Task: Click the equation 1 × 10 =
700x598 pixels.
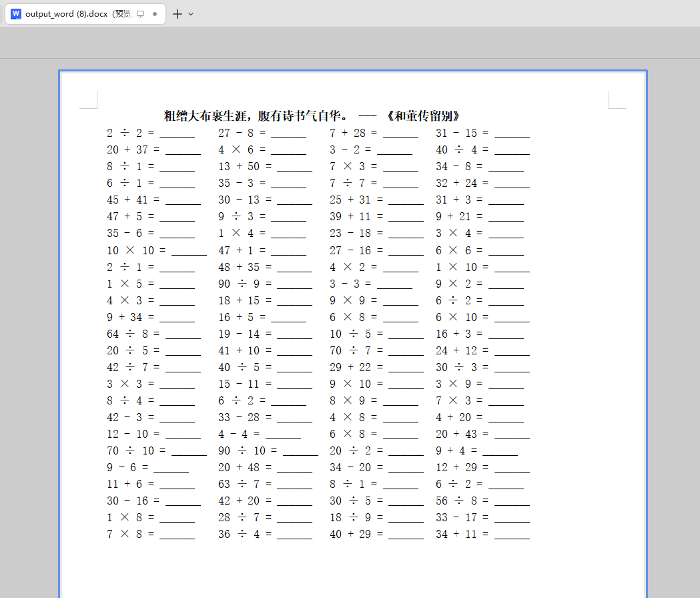Action: point(462,267)
